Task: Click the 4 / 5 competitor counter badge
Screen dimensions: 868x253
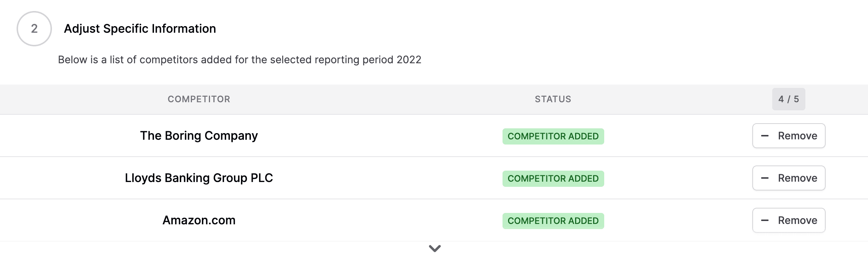Action: pos(788,99)
